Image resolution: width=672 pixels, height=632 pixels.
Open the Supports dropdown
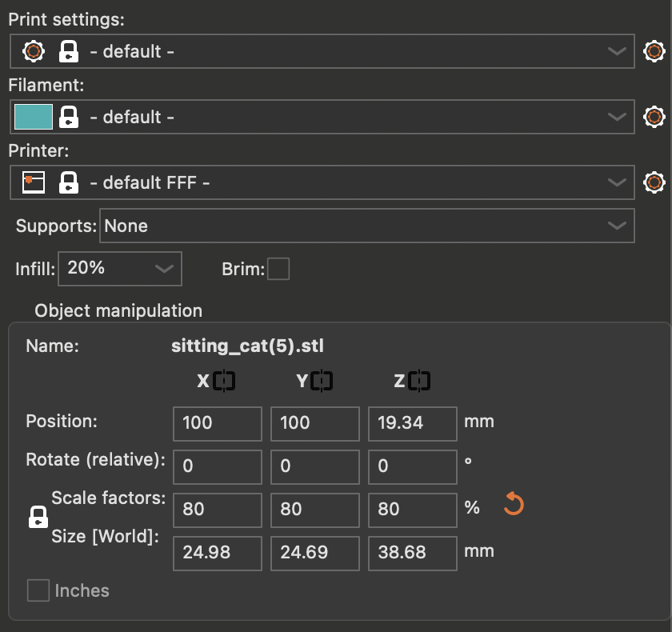point(366,226)
